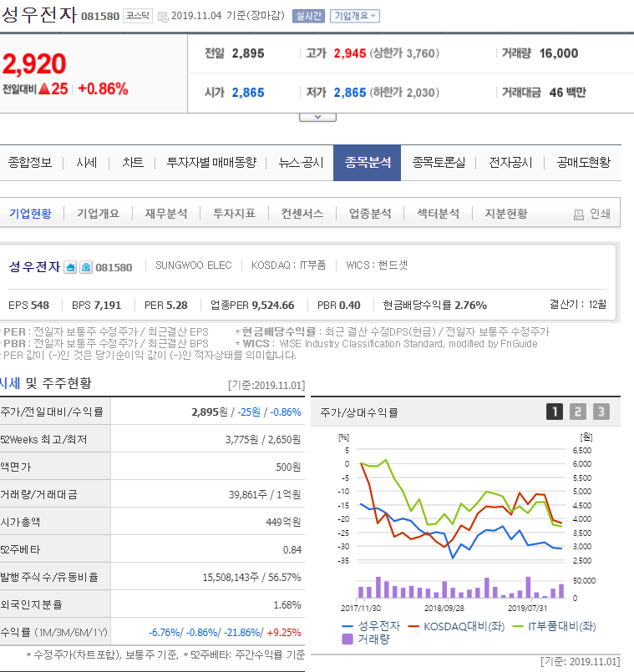Switch chart to view 3
Screen dimensions: 634x672
click(601, 412)
